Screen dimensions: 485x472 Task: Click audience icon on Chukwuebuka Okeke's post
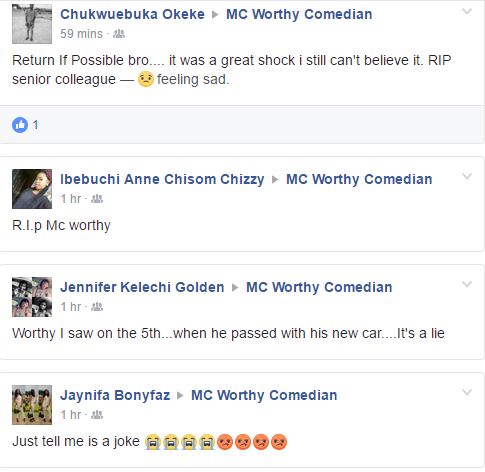click(x=119, y=34)
